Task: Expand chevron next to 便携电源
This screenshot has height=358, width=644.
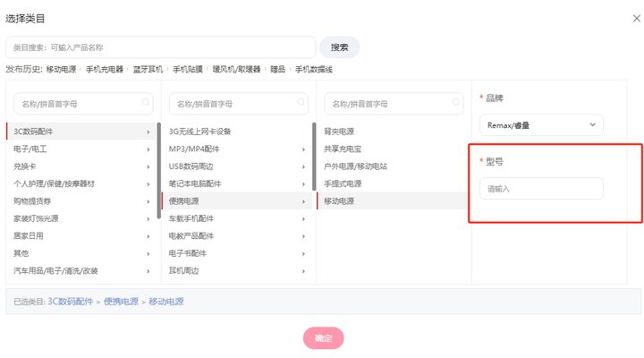Action: 303,201
